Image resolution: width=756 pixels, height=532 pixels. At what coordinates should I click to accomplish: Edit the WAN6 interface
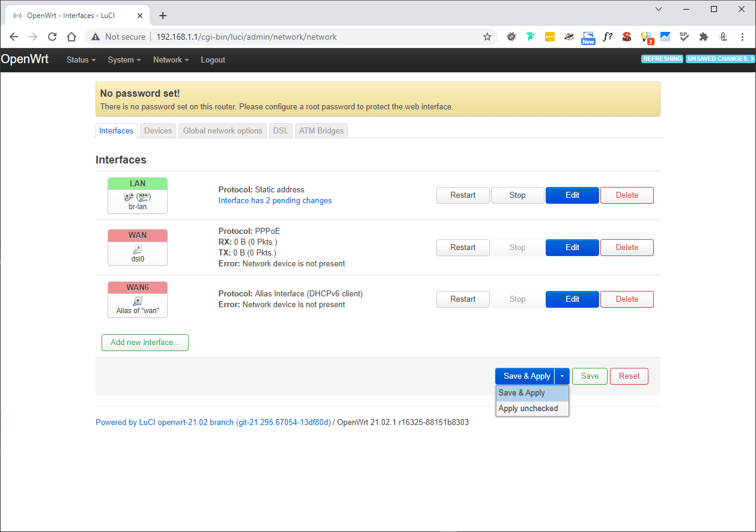[x=572, y=299]
